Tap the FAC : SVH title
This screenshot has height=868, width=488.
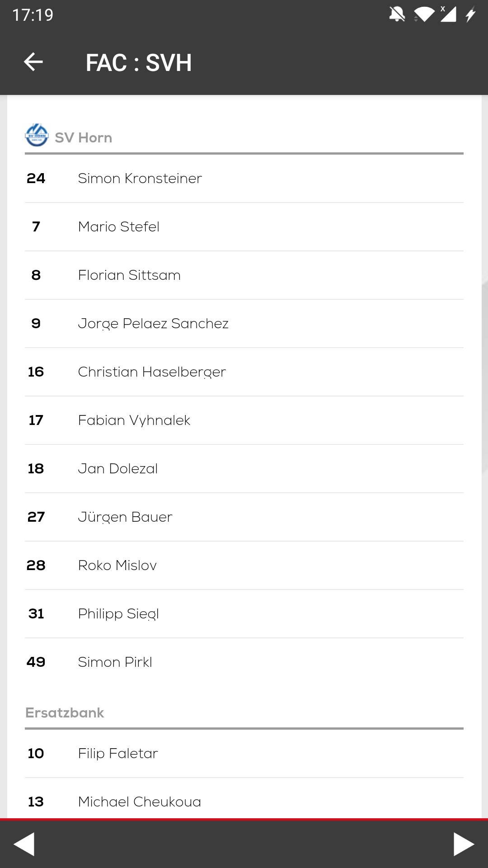tap(139, 62)
